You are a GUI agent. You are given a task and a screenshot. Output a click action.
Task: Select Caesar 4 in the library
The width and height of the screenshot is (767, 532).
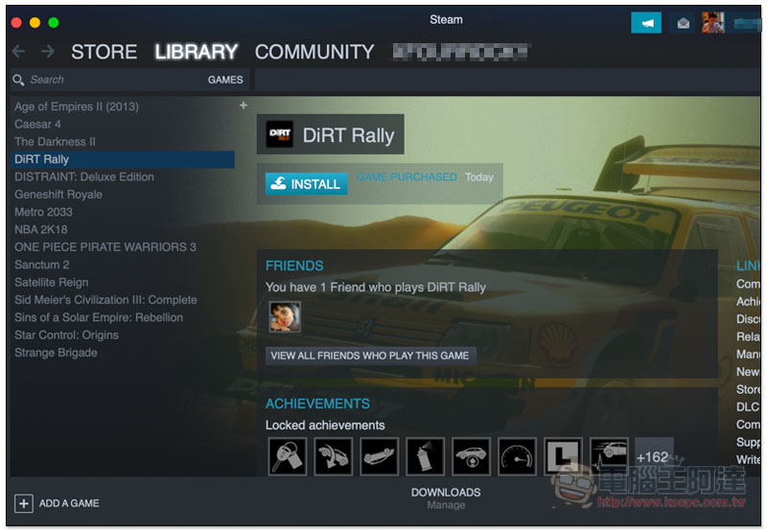(x=37, y=125)
